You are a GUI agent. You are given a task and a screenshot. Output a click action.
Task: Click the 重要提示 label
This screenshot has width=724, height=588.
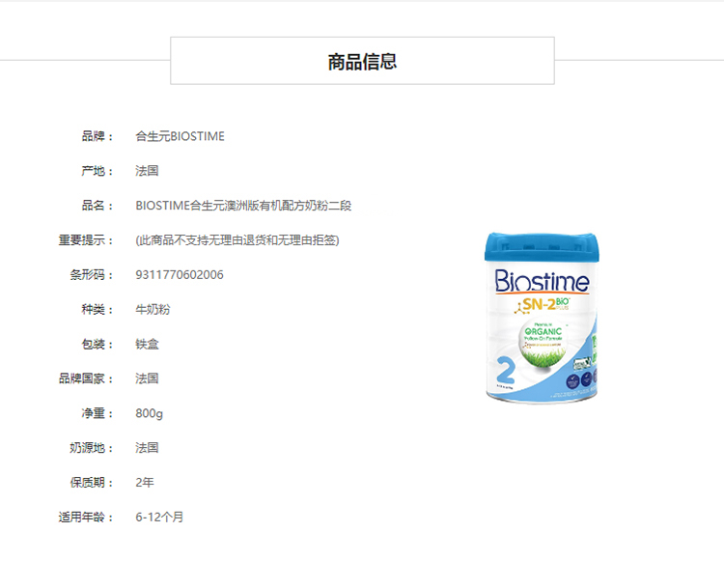86,240
